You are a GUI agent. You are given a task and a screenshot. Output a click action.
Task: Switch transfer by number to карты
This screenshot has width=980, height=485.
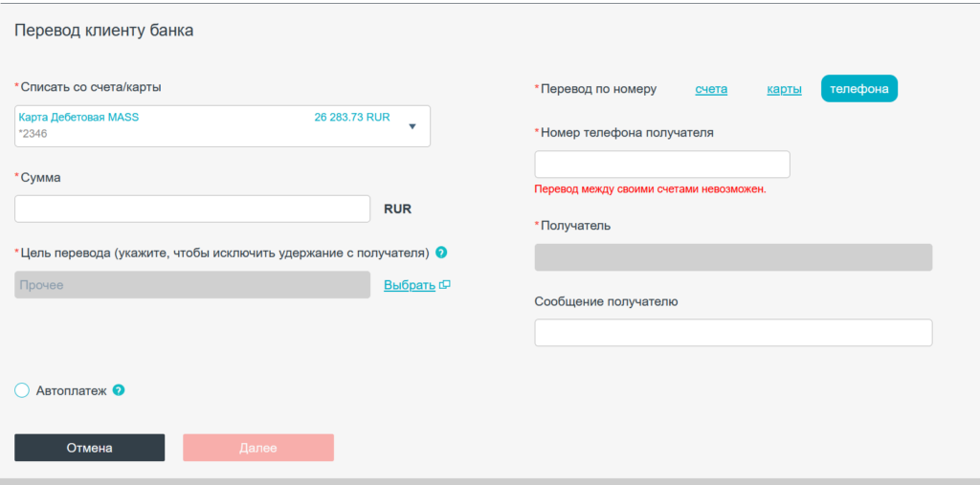click(x=785, y=89)
